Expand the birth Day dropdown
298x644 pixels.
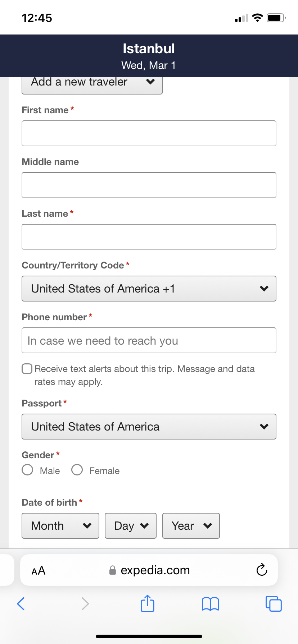(131, 526)
